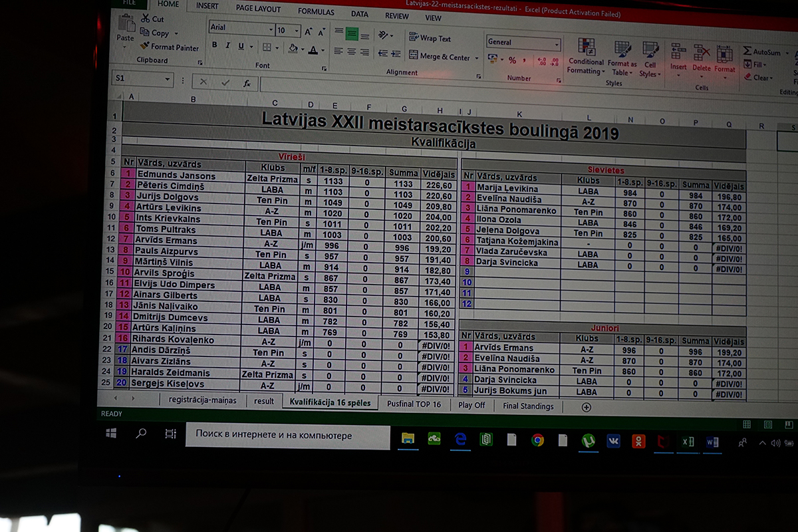
Task: Click the Copy button
Action: point(155,33)
